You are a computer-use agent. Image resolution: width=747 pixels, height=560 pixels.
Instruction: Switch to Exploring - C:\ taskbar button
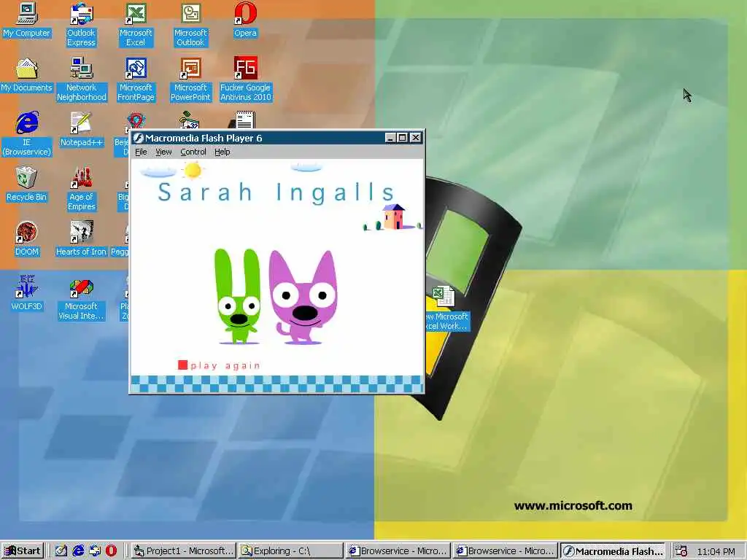pyautogui.click(x=290, y=551)
